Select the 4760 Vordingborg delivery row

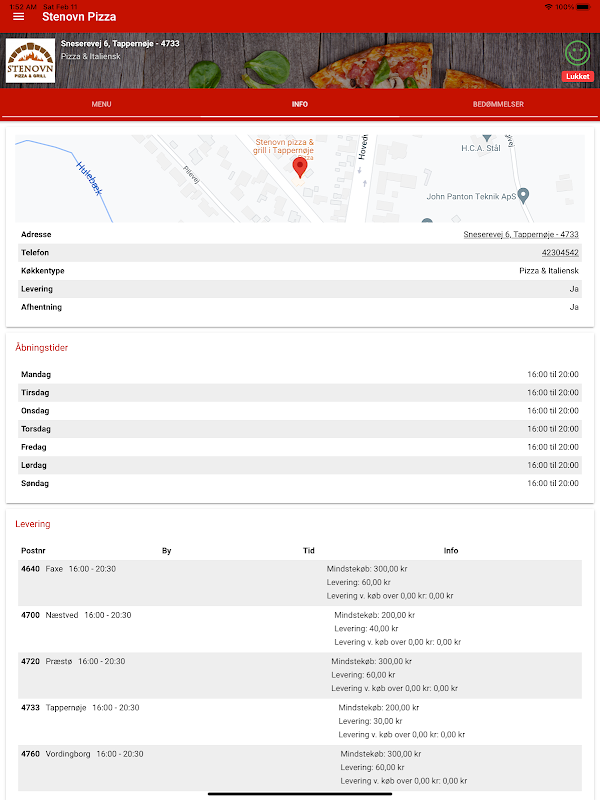point(300,768)
